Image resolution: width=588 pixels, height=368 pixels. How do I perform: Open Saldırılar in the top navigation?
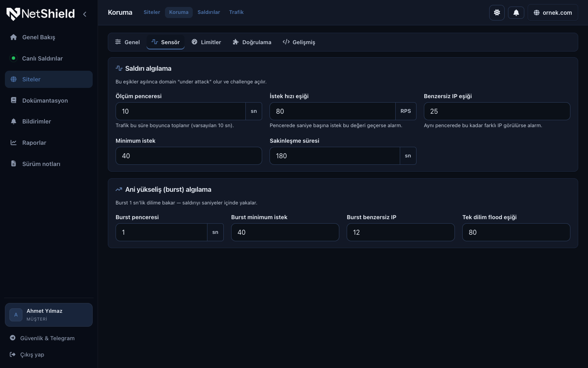(x=209, y=12)
